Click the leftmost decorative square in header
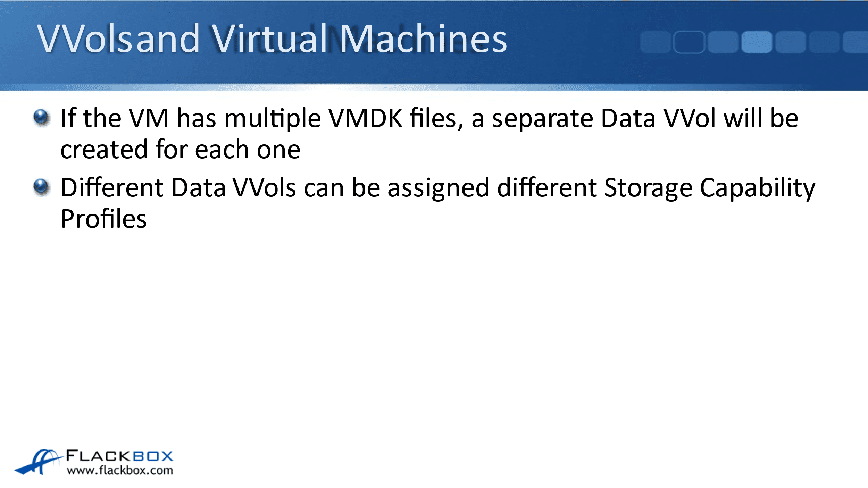868x488 pixels. click(655, 42)
